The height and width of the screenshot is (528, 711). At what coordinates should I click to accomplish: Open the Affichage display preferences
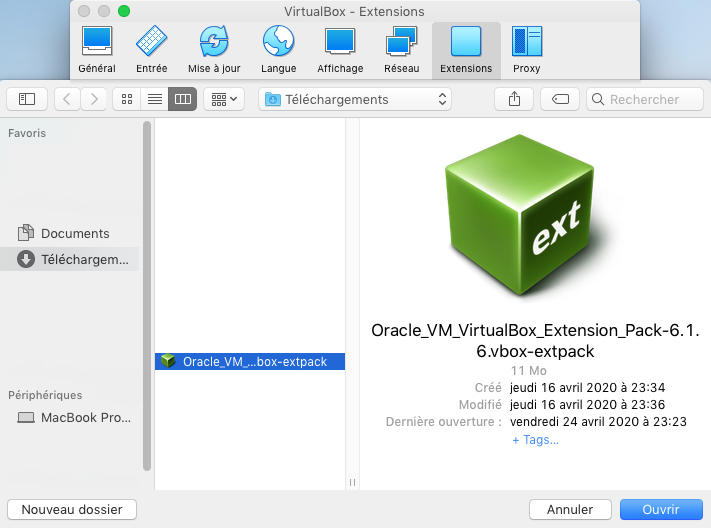[340, 50]
